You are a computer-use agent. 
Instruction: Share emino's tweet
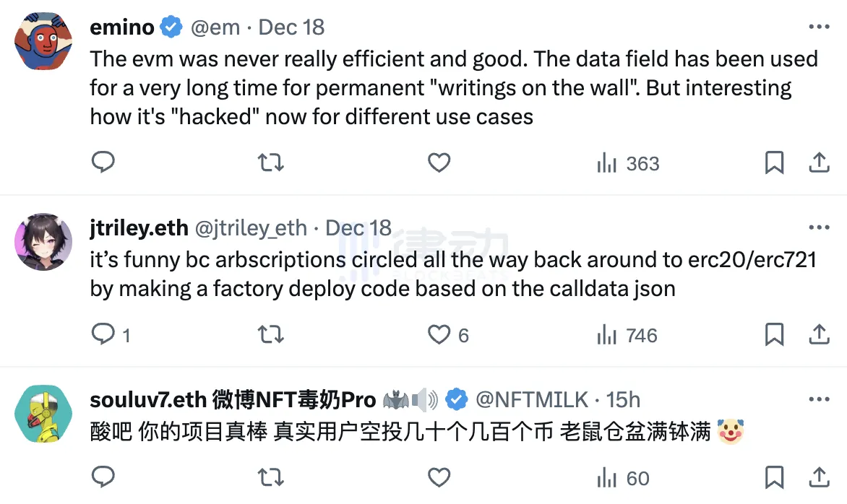pyautogui.click(x=819, y=163)
